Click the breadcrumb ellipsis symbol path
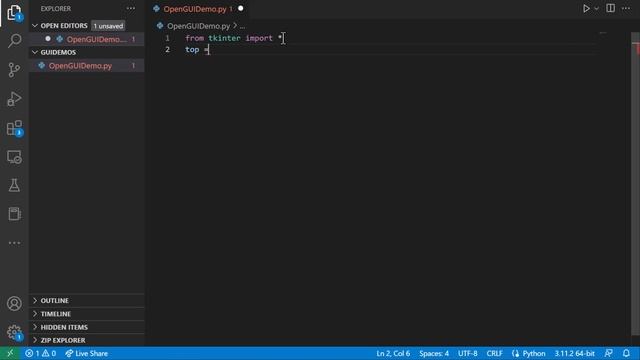The width and height of the screenshot is (640, 360). tap(242, 26)
